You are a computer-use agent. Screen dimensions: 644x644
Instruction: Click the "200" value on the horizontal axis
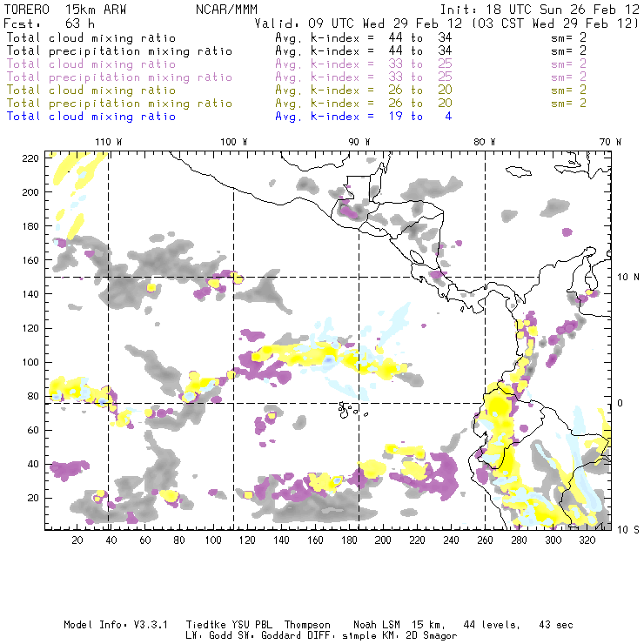[383, 540]
